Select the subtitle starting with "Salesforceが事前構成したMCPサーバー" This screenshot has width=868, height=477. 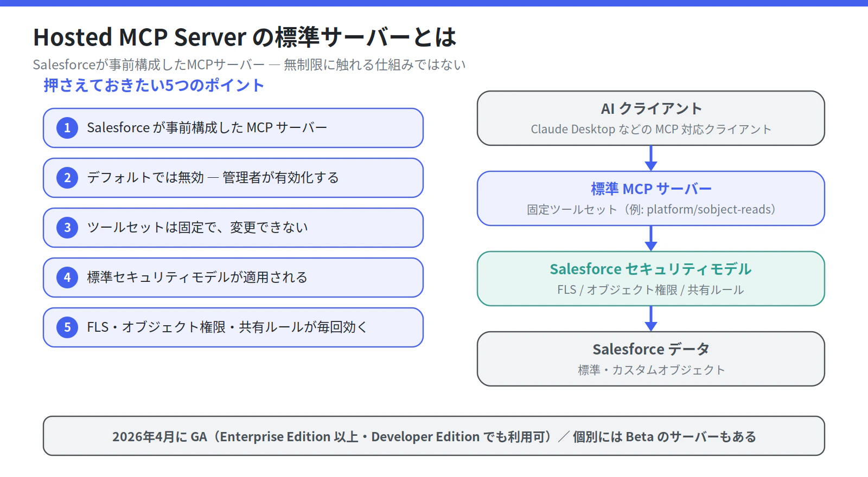click(x=249, y=65)
